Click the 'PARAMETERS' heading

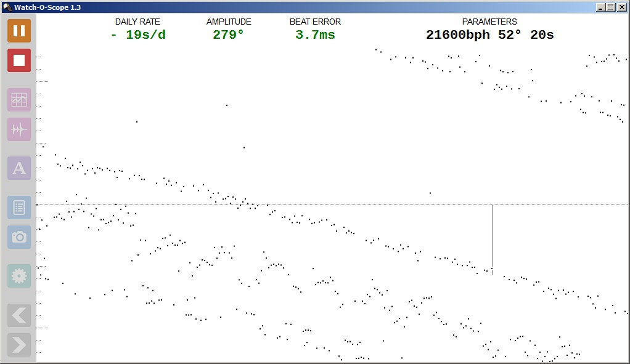coord(489,22)
